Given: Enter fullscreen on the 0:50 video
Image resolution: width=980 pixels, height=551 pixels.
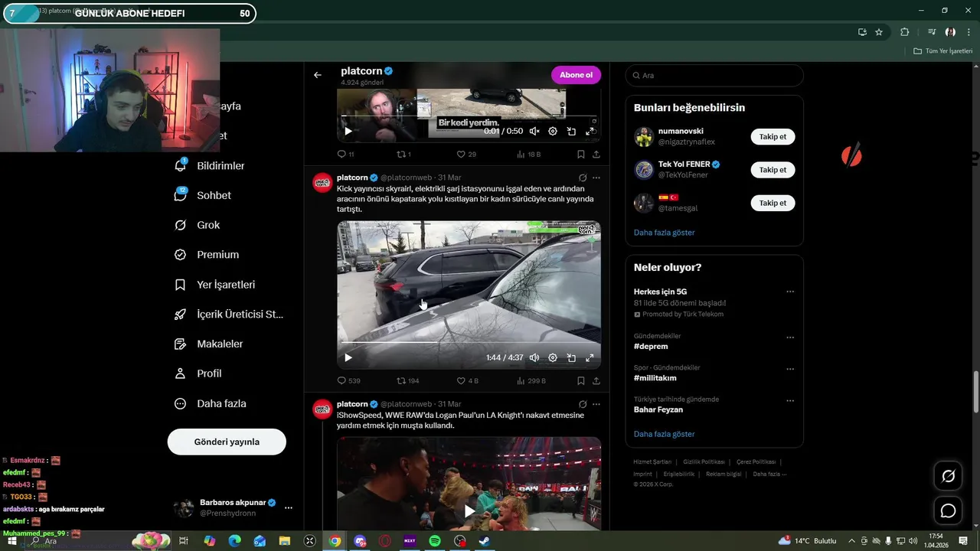Looking at the screenshot, I should click(590, 132).
